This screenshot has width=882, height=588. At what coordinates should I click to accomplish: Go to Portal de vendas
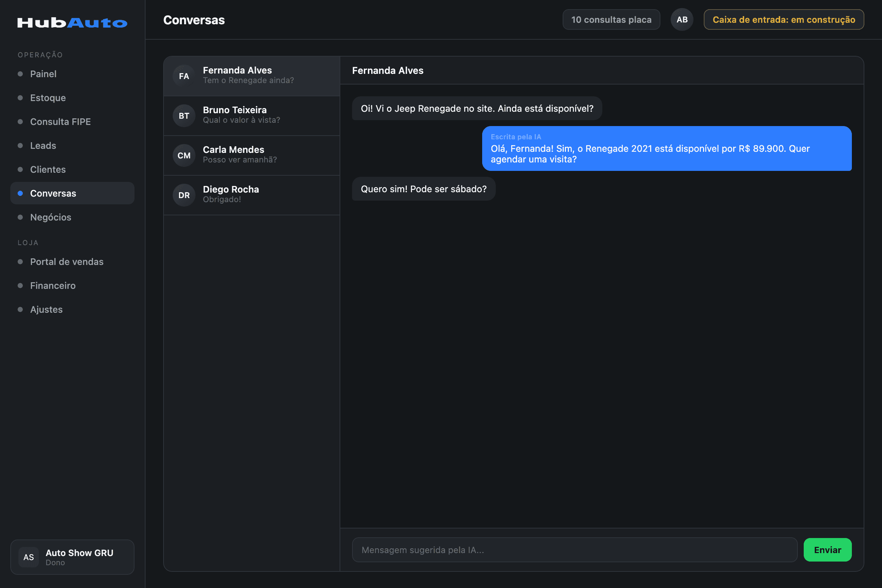point(72,262)
